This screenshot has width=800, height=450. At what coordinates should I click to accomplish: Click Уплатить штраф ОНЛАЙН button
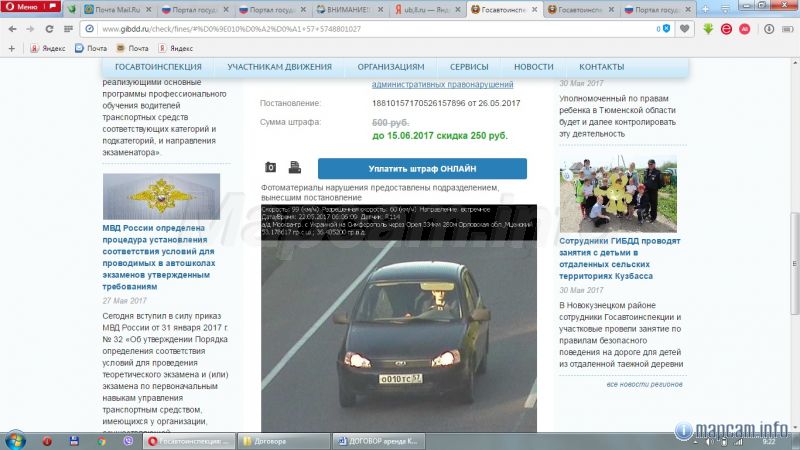[421, 169]
